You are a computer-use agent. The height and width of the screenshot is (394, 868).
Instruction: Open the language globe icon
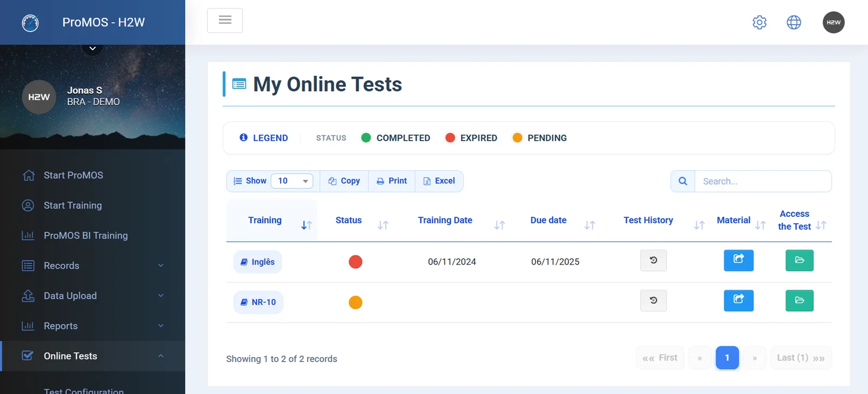[x=794, y=22]
